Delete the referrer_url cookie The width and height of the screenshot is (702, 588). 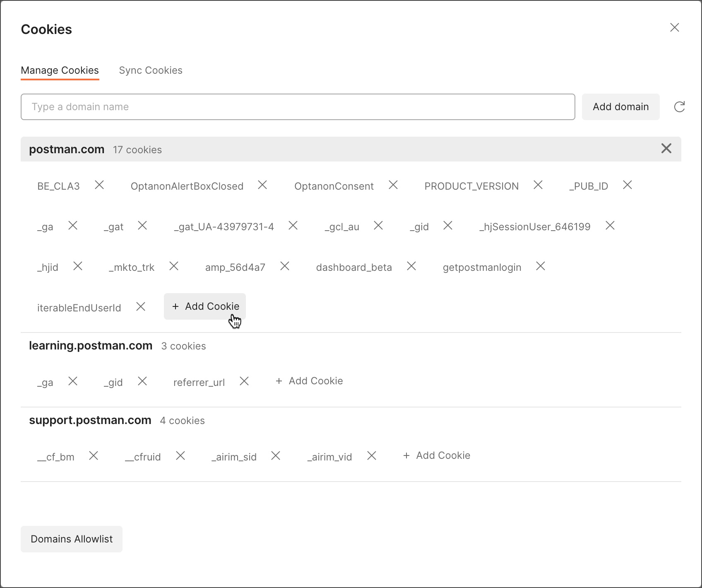244,381
